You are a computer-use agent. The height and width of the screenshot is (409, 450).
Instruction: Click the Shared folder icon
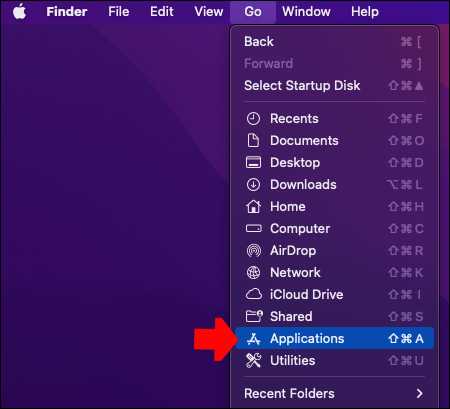[254, 316]
